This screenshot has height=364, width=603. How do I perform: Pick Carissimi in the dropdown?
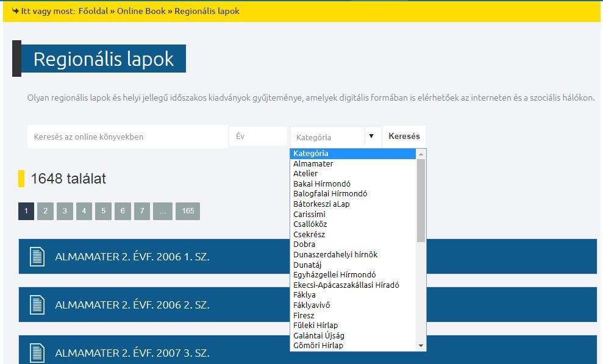[353, 214]
